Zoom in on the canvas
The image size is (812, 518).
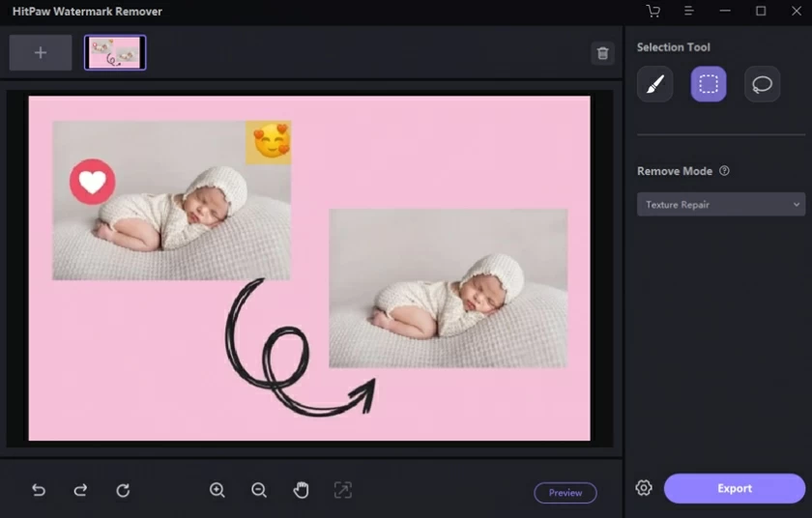click(217, 490)
